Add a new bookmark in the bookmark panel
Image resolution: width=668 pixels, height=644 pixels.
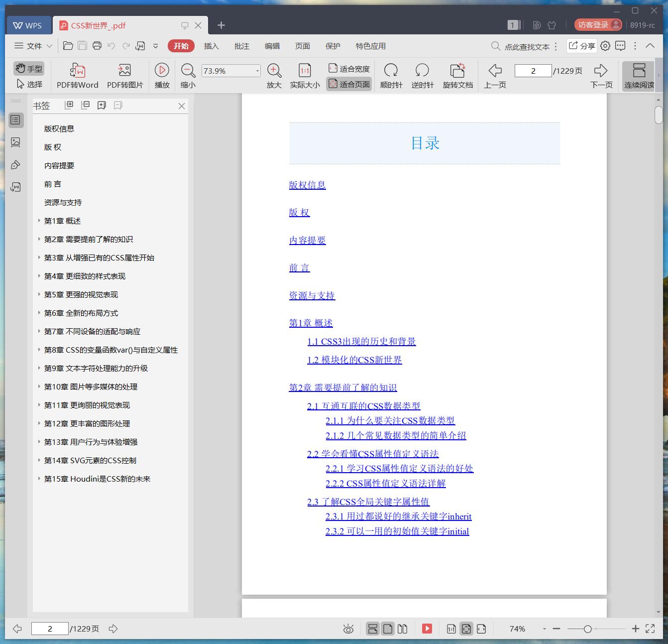(102, 105)
